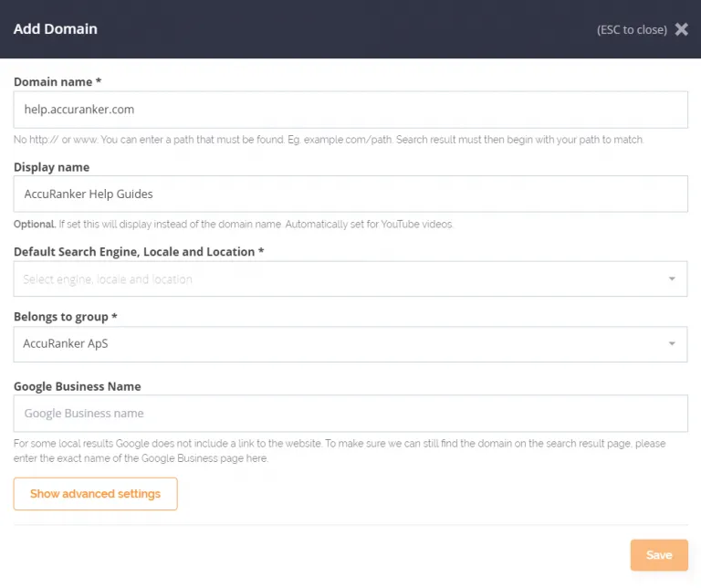Click the 'Belongs to group *' label
The image size is (701, 588).
coord(66,317)
